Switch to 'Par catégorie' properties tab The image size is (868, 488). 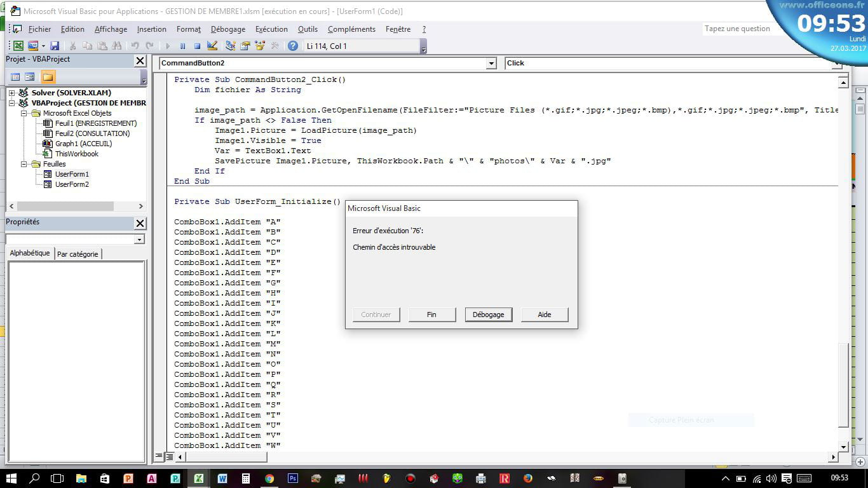click(78, 254)
